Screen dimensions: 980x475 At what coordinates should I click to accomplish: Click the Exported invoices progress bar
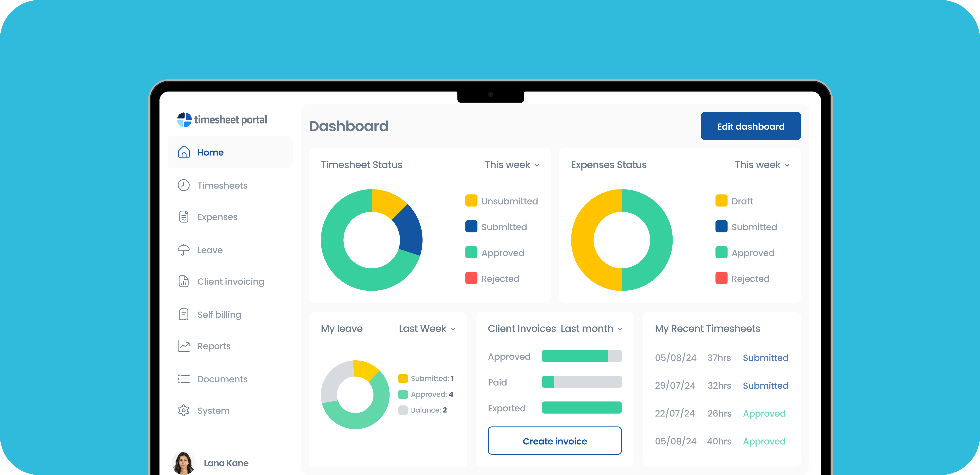tap(582, 408)
